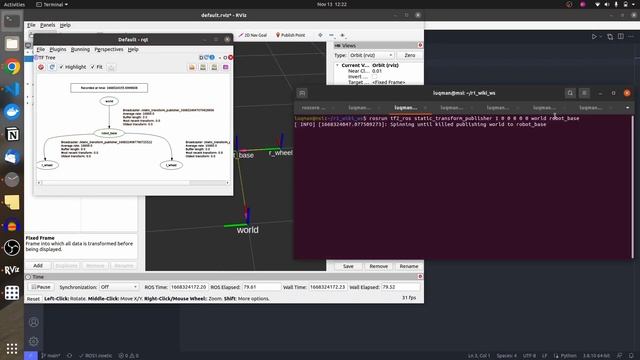Click the Add button in Displays panel
Screen dimensions: 640x360
coord(38,266)
